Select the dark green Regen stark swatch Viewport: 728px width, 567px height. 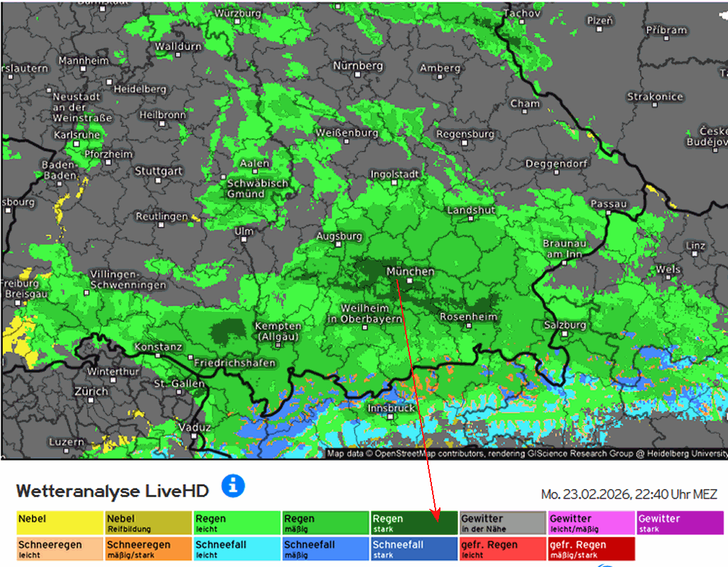(414, 523)
